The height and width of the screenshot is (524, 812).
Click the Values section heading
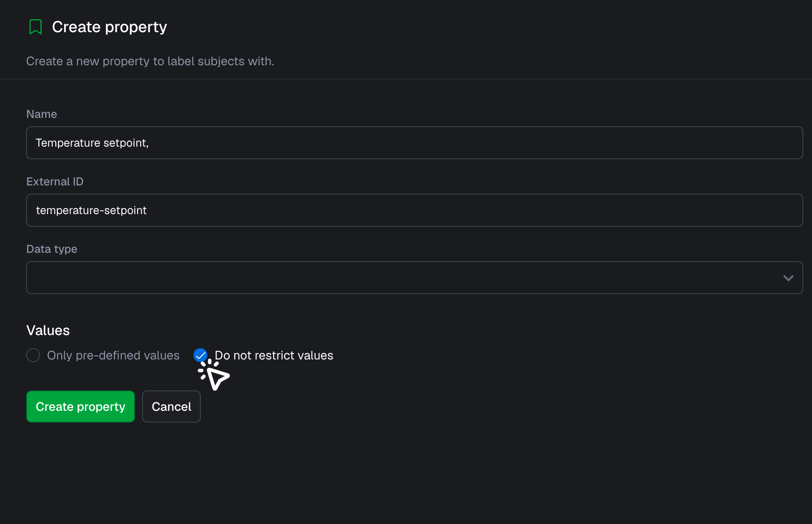coord(48,330)
